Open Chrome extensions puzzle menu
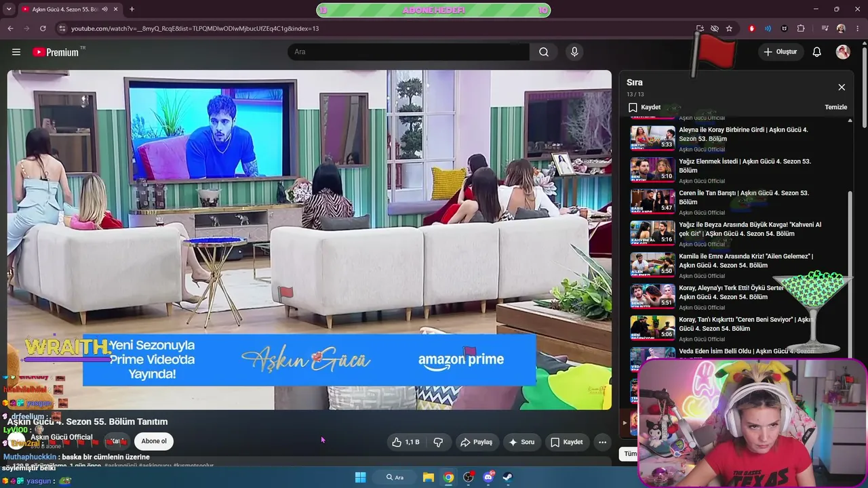Viewport: 868px width, 488px height. (801, 28)
